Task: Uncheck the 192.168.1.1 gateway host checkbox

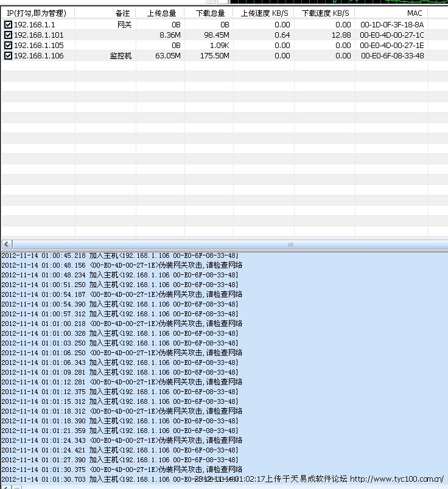Action: click(x=8, y=25)
